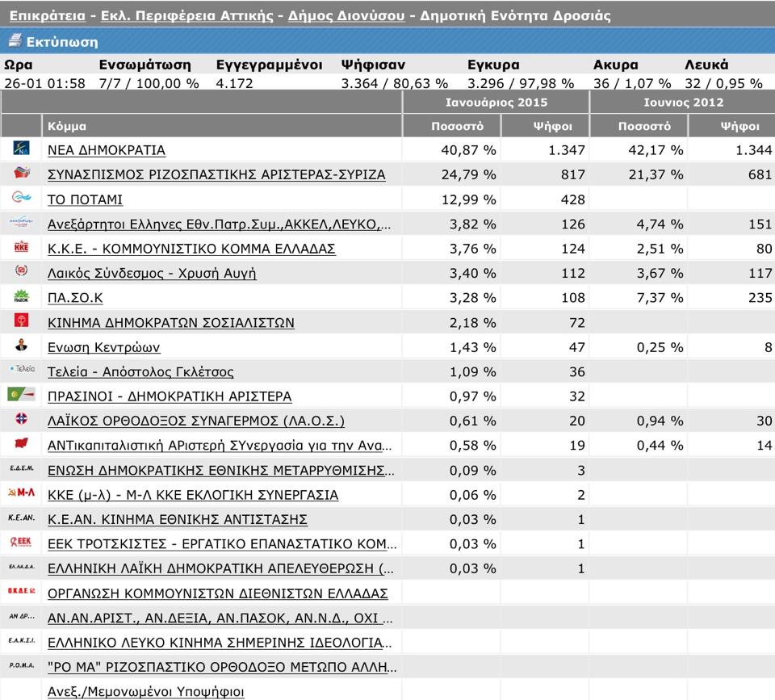This screenshot has height=700, width=775.
Task: Click the Ιανουάριος 2015 column group header
Action: [x=496, y=103]
